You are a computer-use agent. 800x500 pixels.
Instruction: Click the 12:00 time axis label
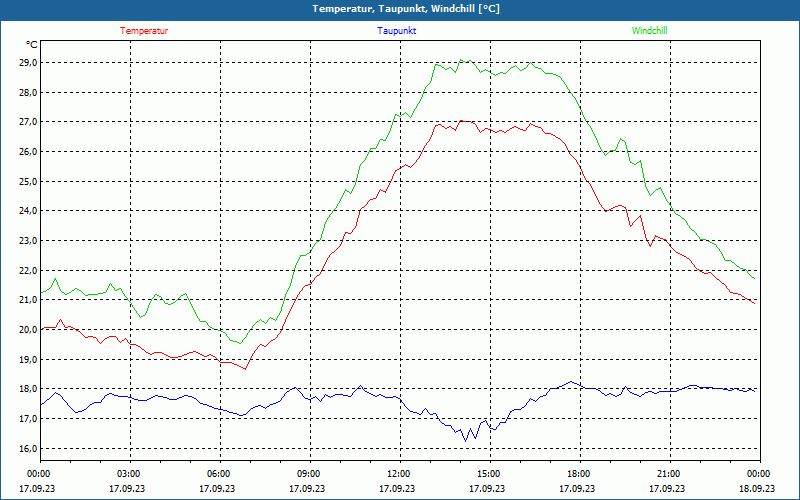coord(397,474)
